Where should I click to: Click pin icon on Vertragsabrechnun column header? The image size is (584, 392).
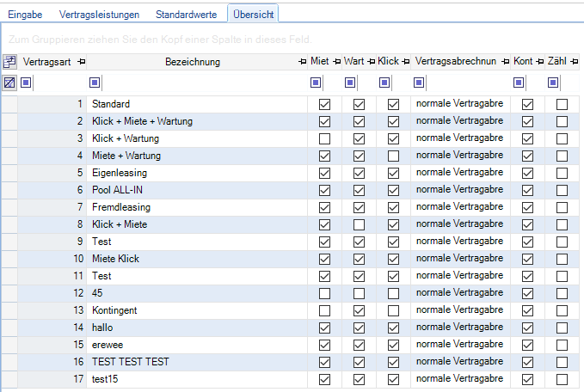[505, 62]
